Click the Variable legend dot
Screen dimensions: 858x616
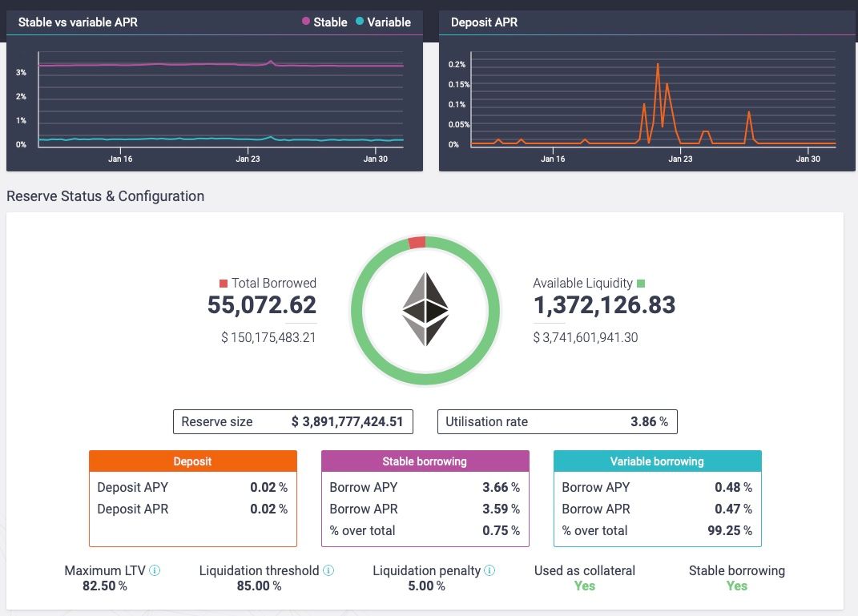(360, 22)
